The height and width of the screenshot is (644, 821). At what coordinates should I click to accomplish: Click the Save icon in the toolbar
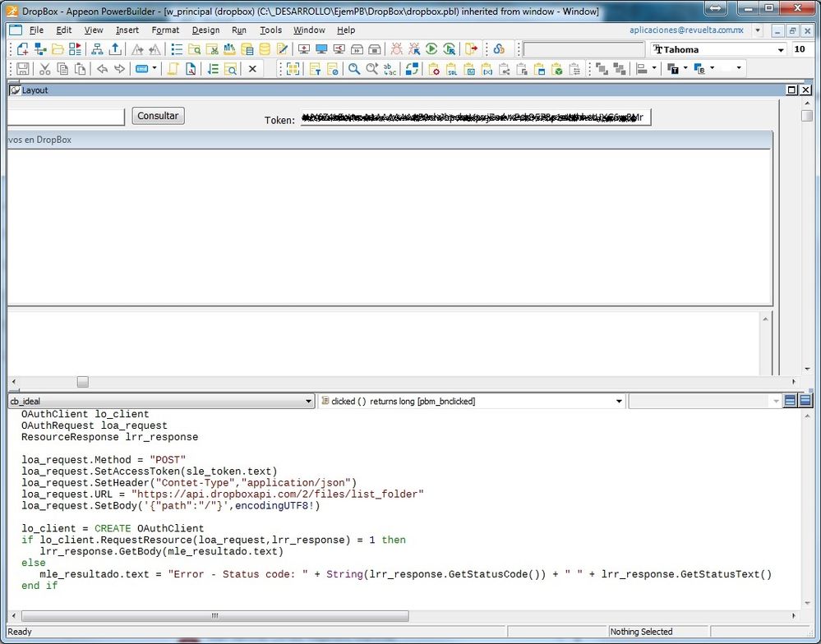click(23, 69)
